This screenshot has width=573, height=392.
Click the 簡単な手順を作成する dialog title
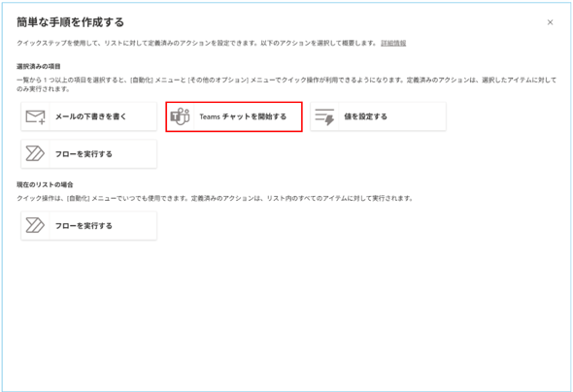coord(71,22)
